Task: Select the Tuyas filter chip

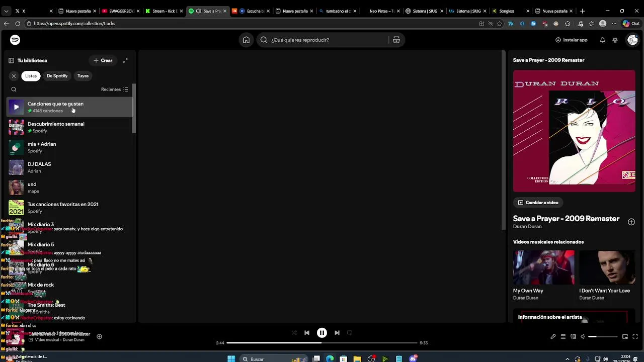Action: [83, 76]
